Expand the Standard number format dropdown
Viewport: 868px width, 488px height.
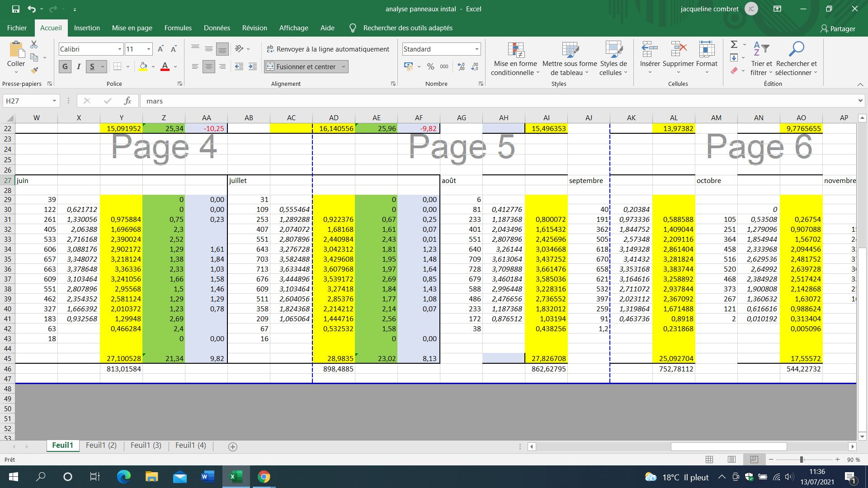(476, 49)
